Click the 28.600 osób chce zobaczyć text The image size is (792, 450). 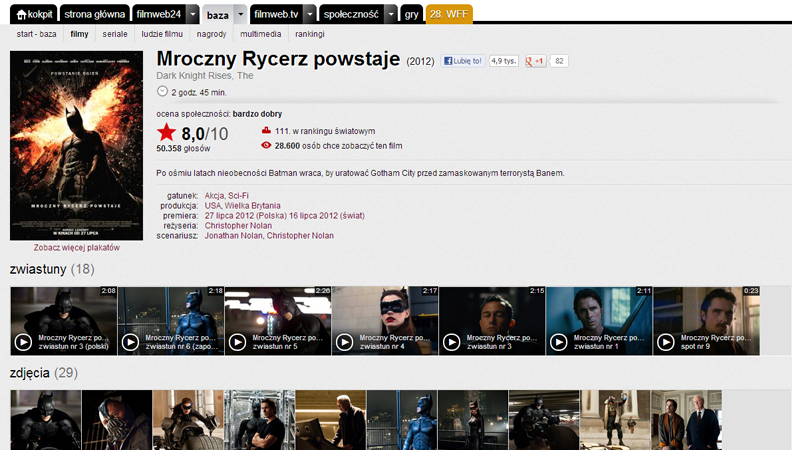tap(338, 146)
